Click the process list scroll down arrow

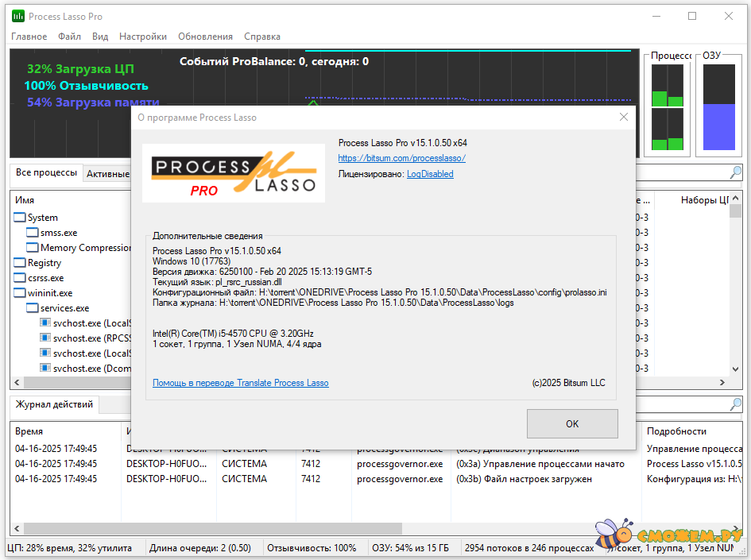click(736, 369)
